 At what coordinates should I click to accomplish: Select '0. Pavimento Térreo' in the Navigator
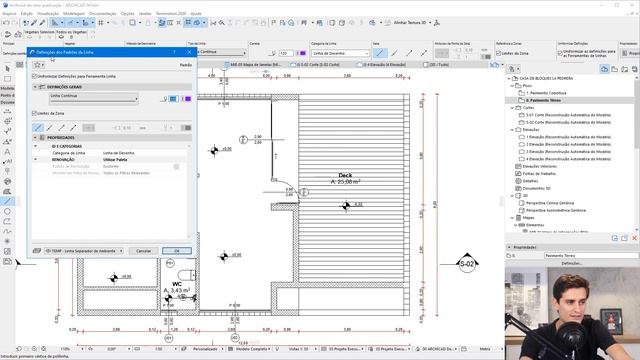543,100
